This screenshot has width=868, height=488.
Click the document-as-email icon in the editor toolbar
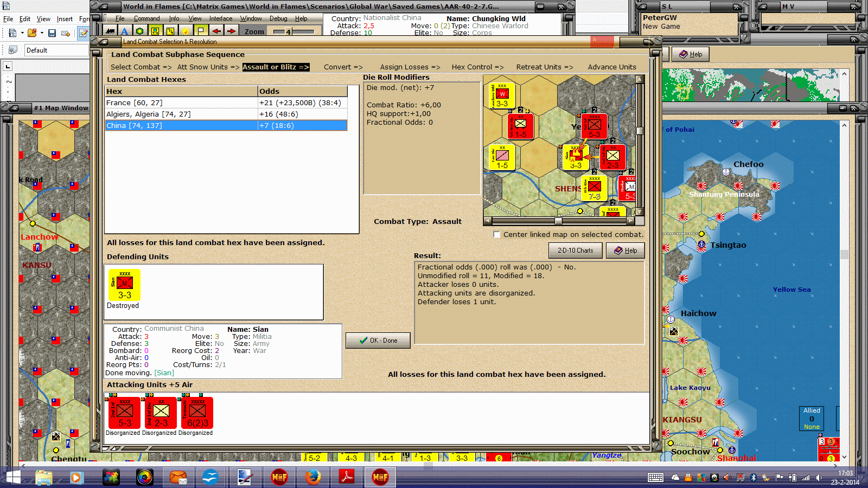point(66,33)
